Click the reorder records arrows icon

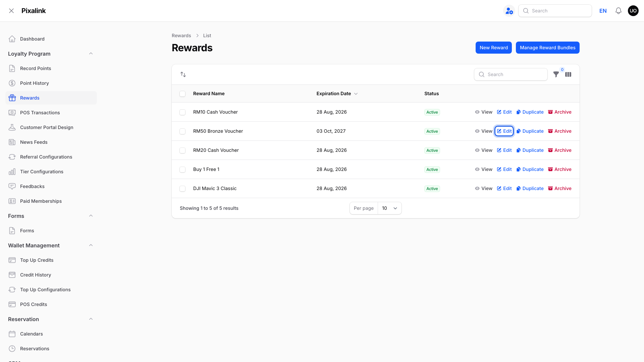(x=183, y=74)
